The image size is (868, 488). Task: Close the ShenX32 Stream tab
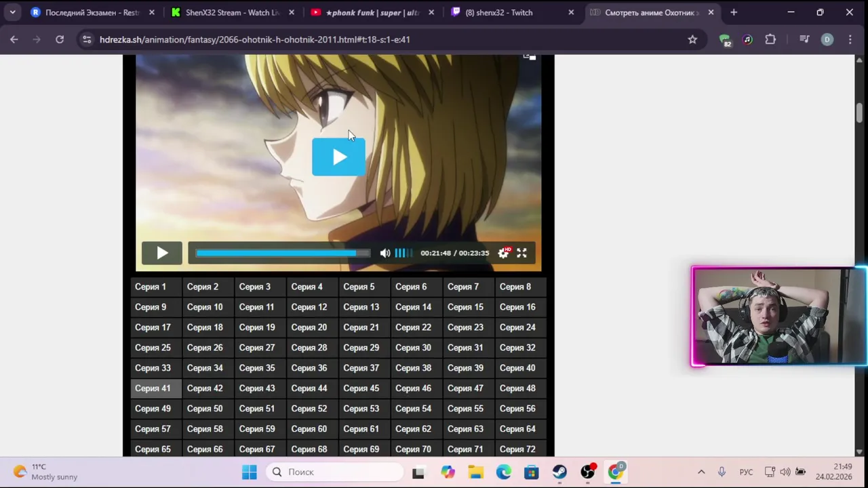pos(291,12)
